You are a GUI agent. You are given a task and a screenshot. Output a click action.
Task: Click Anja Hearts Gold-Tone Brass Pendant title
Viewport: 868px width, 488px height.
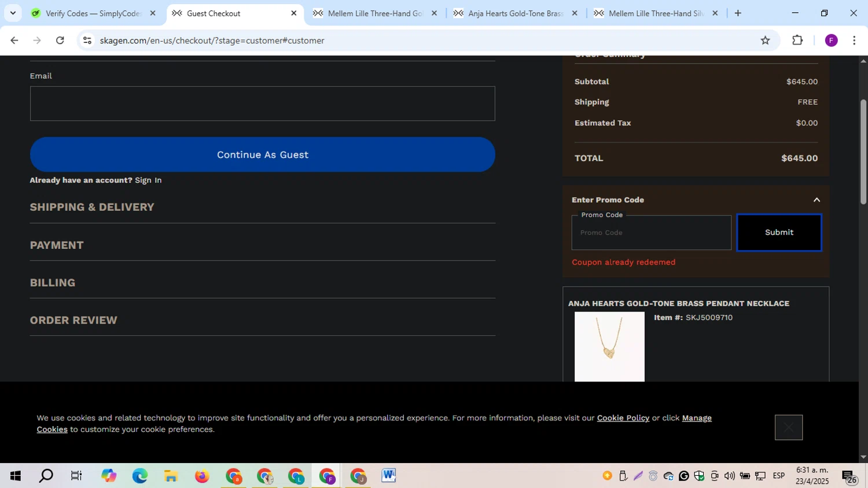[x=679, y=303]
